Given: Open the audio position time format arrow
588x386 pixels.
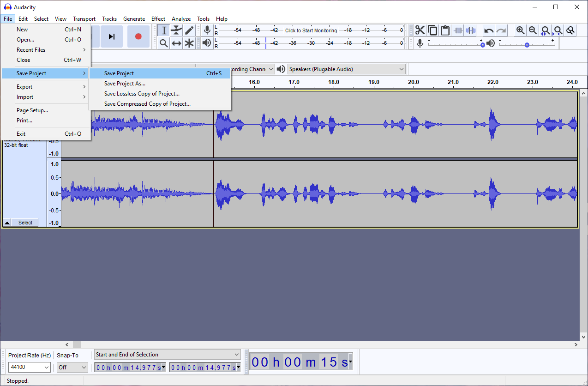Looking at the screenshot, I should click(x=351, y=362).
